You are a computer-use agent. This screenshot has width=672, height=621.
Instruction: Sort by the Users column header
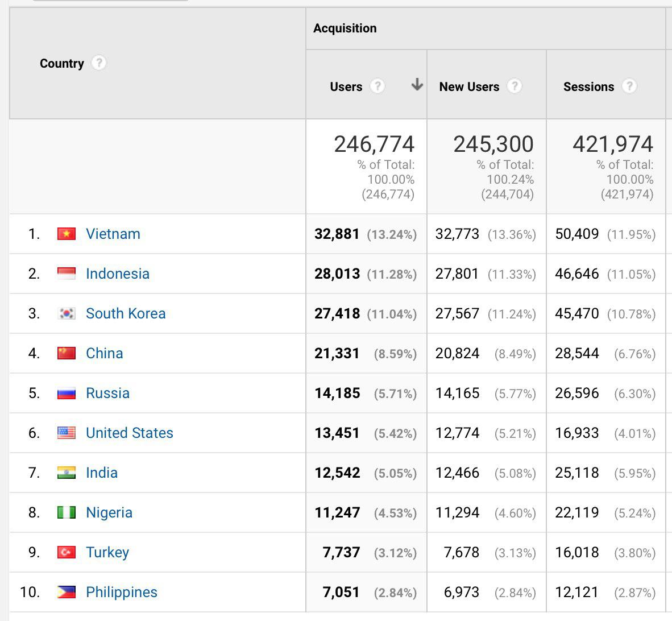346,87
